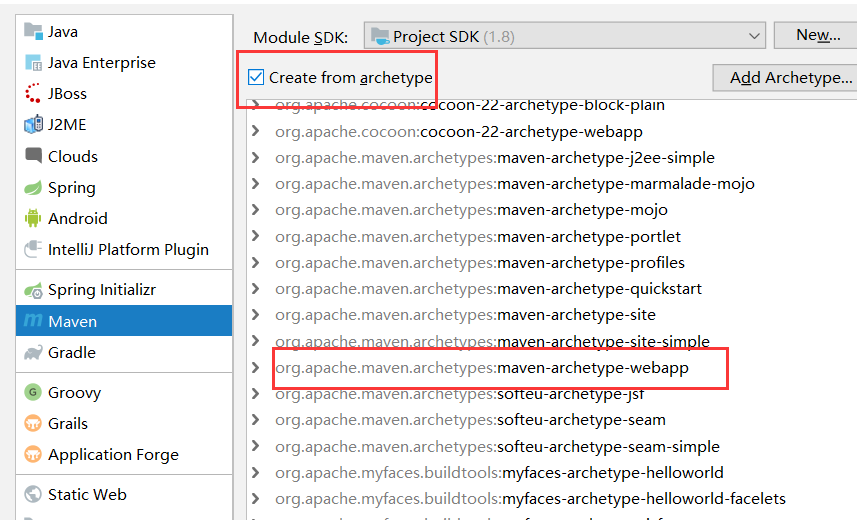Choose Clouds in project type list
The width and height of the screenshot is (857, 520).
pos(124,156)
